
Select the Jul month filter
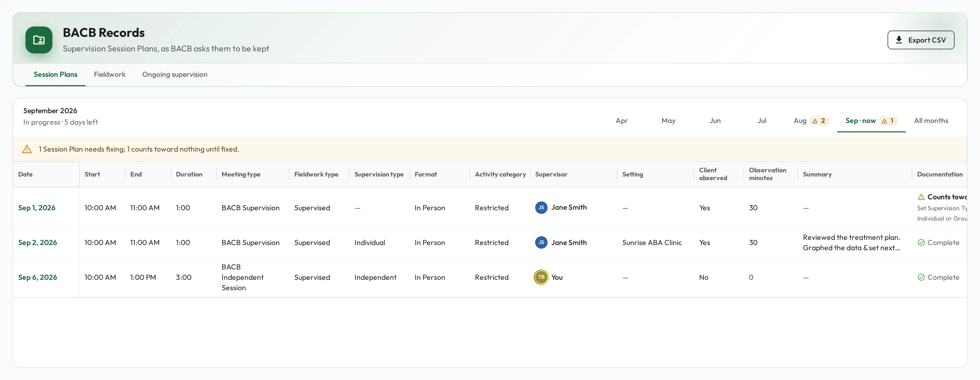click(x=762, y=121)
